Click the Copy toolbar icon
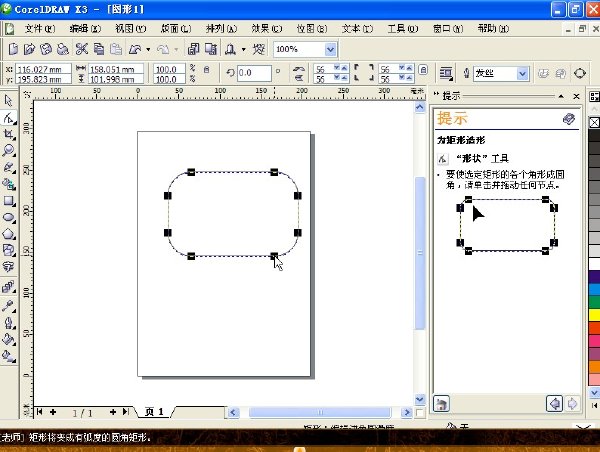The width and height of the screenshot is (600, 452). click(x=99, y=49)
